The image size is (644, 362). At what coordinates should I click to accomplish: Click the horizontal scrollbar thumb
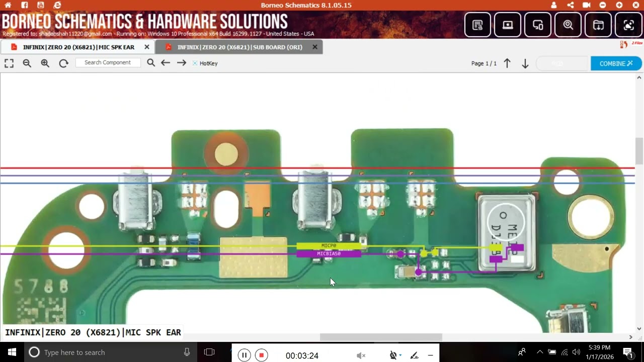[x=381, y=337]
